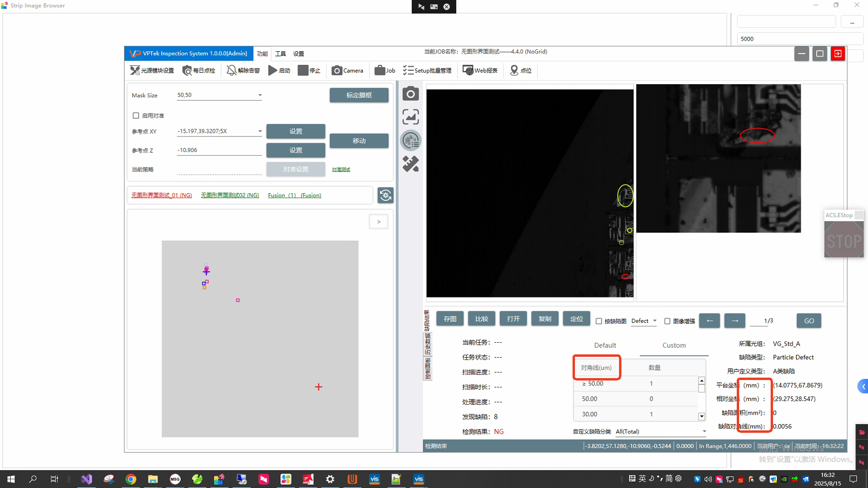Enable the 启用对准 checkbox
This screenshot has width=868, height=488.
point(136,116)
